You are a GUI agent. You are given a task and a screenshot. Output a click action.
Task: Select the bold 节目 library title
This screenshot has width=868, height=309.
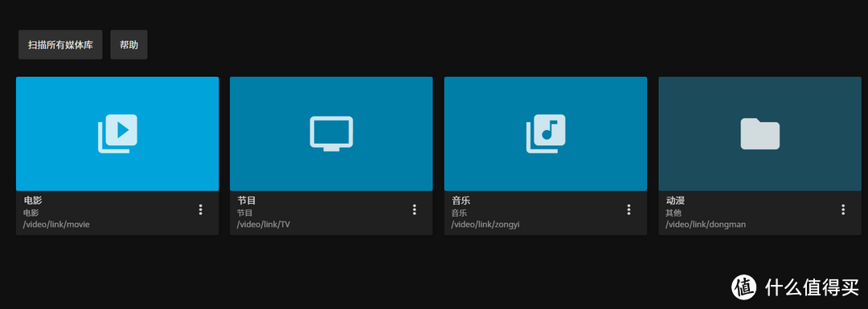(x=247, y=201)
